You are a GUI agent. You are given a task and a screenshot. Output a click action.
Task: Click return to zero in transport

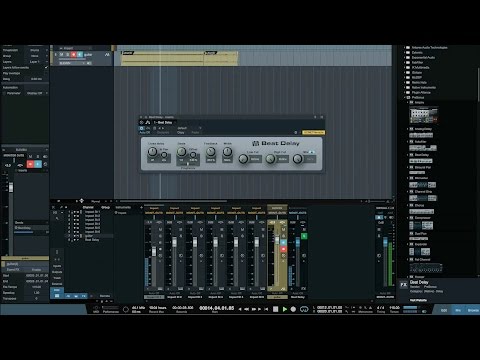tap(266, 309)
